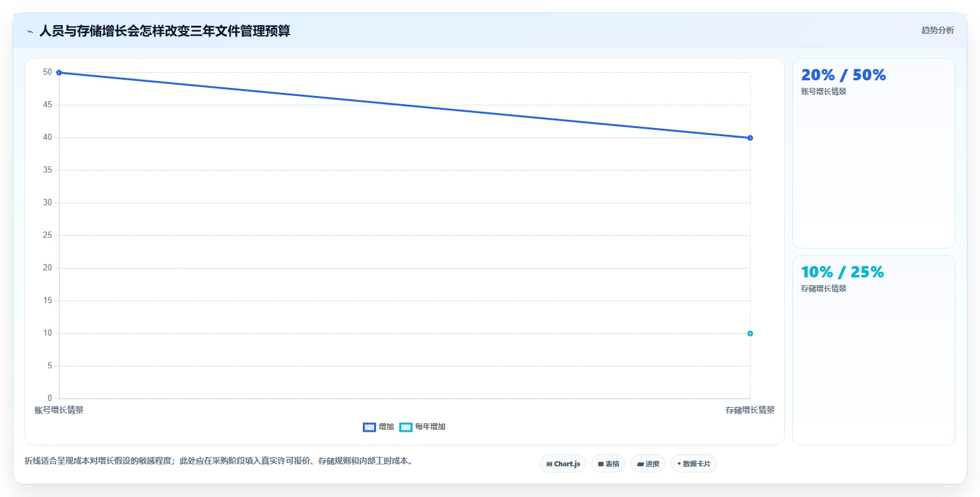Select the cyan data point at value 10
The height and width of the screenshot is (497, 980).
(x=750, y=334)
